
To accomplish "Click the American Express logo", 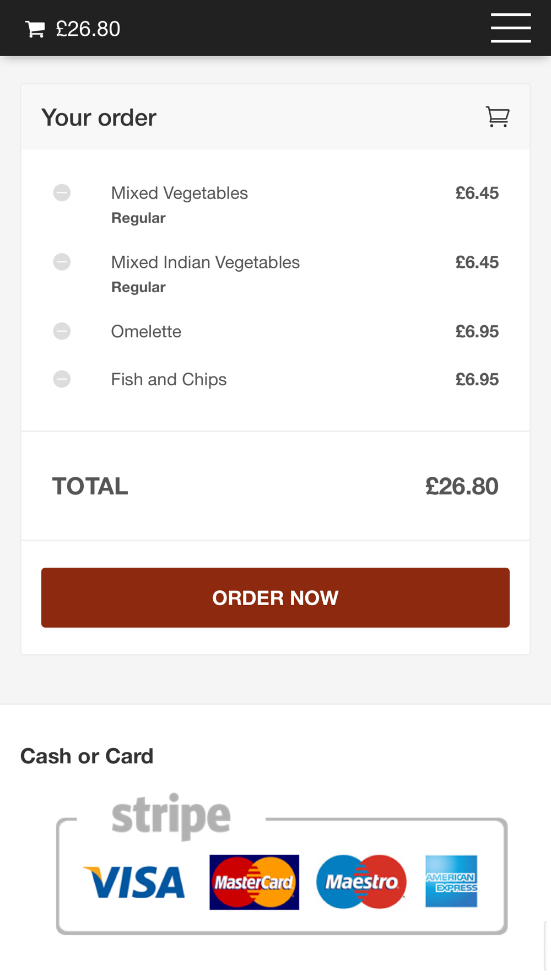I will (451, 881).
